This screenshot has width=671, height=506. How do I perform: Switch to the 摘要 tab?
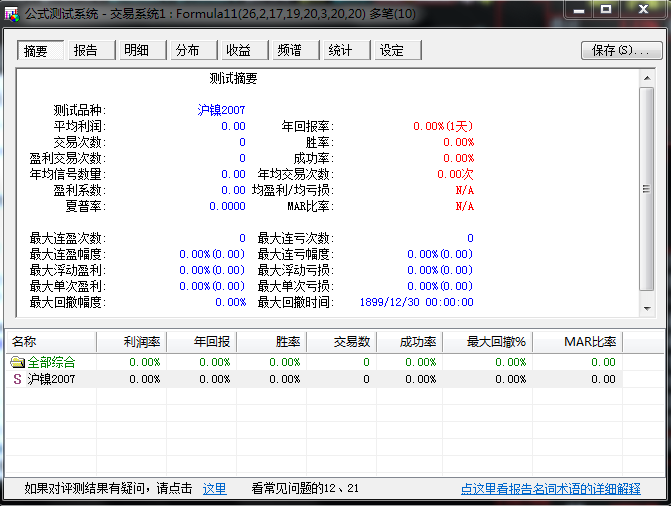point(40,51)
